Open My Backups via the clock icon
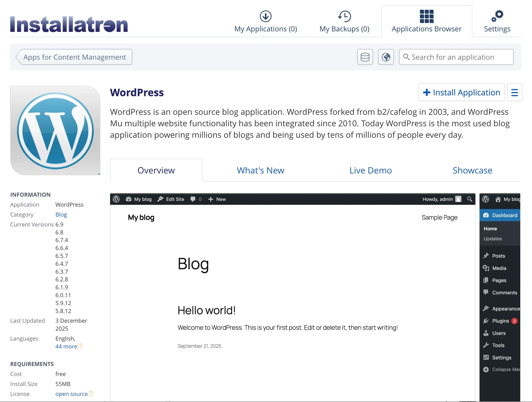 pyautogui.click(x=344, y=16)
